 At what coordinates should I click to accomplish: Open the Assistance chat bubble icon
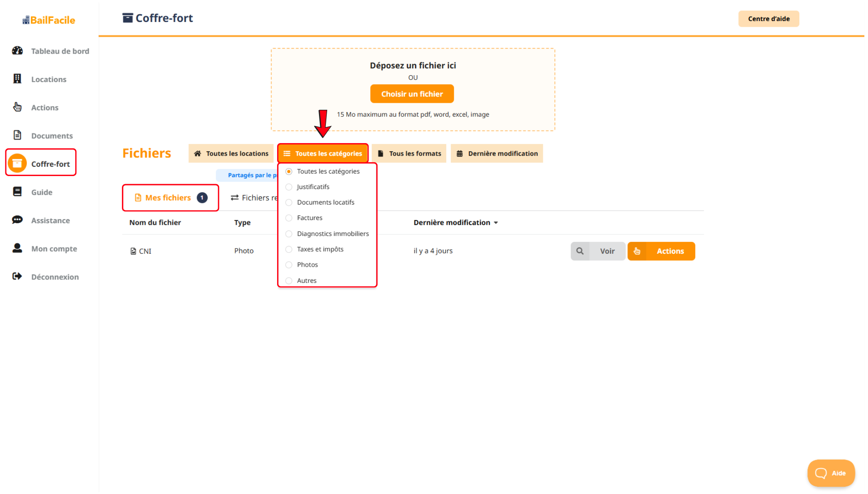point(17,220)
